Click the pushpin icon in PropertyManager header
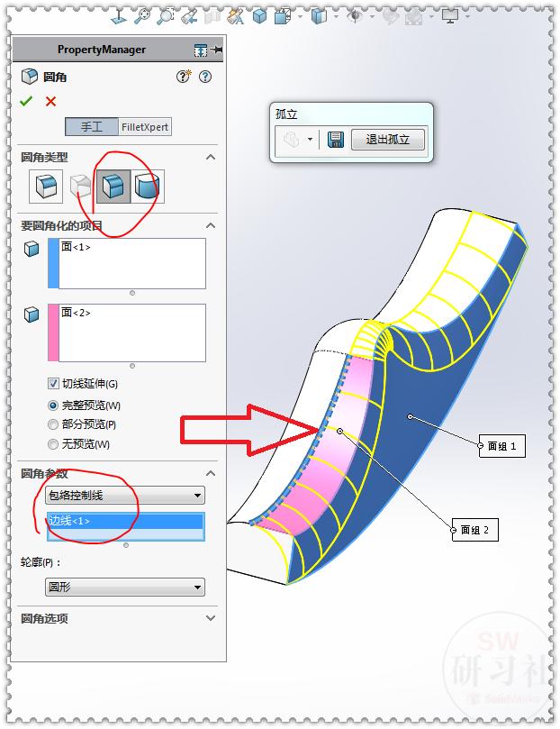 tap(217, 50)
